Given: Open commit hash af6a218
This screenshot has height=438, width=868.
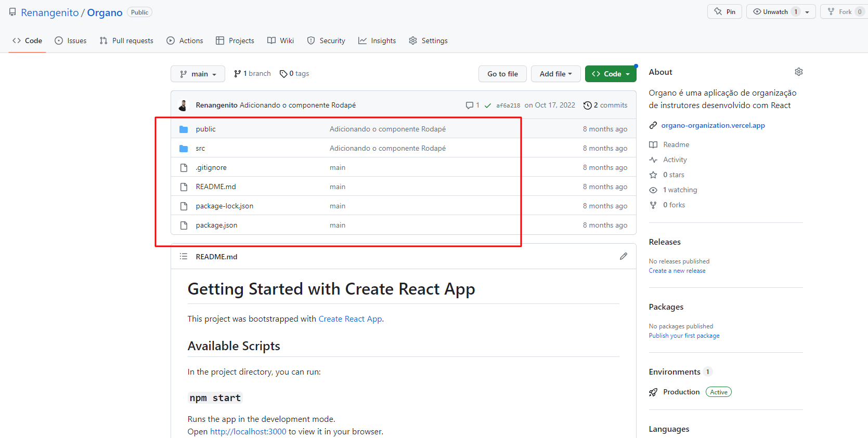Looking at the screenshot, I should point(508,105).
